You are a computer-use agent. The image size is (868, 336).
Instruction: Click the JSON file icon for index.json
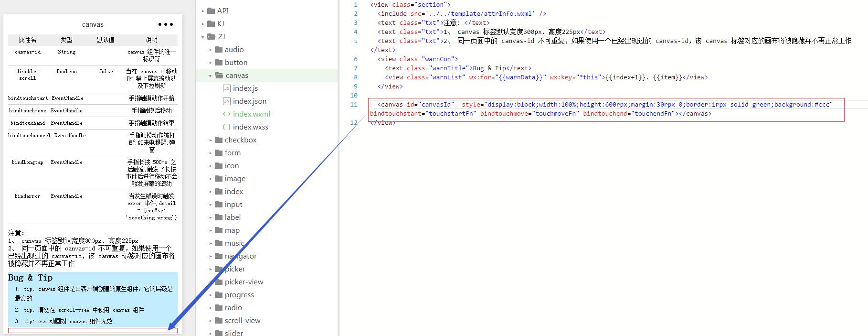pos(227,101)
